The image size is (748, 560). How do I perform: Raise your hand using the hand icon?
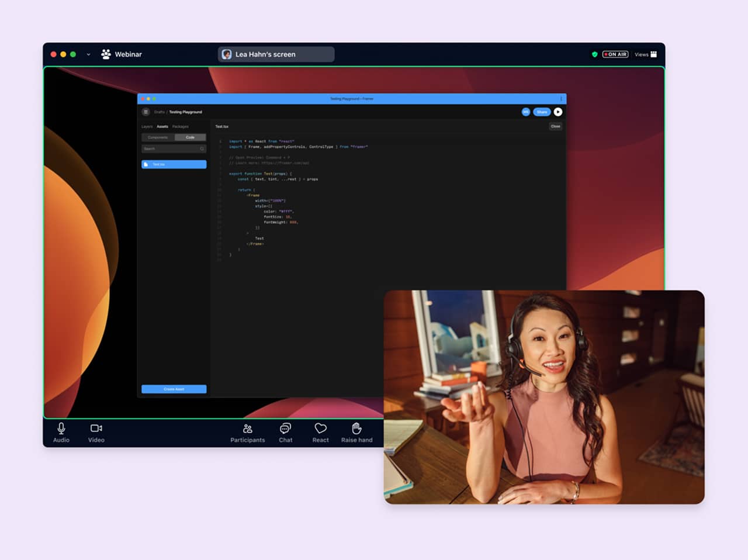(356, 433)
